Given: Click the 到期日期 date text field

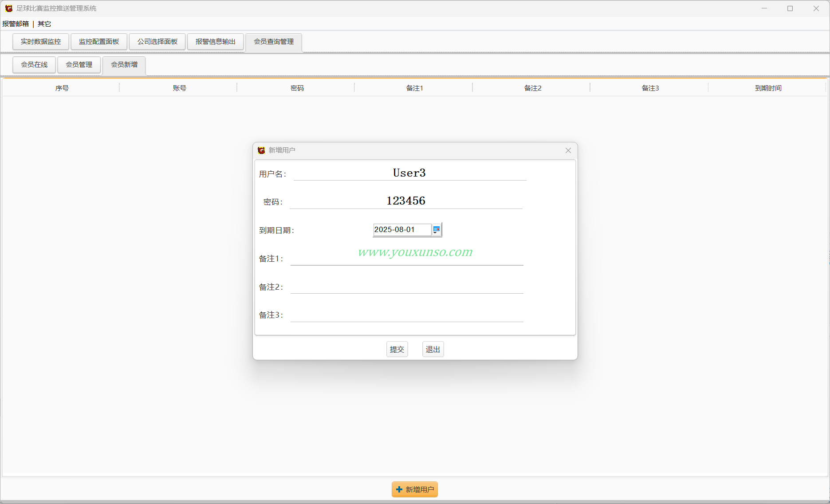Looking at the screenshot, I should tap(402, 229).
